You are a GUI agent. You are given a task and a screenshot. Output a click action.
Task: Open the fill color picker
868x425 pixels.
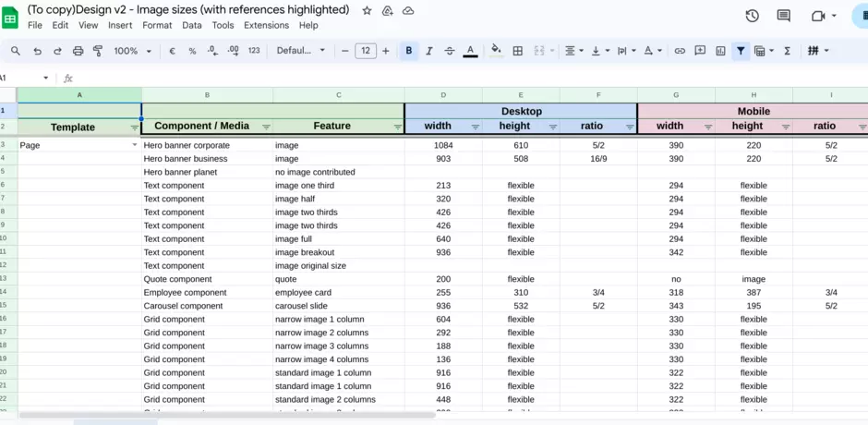[496, 51]
